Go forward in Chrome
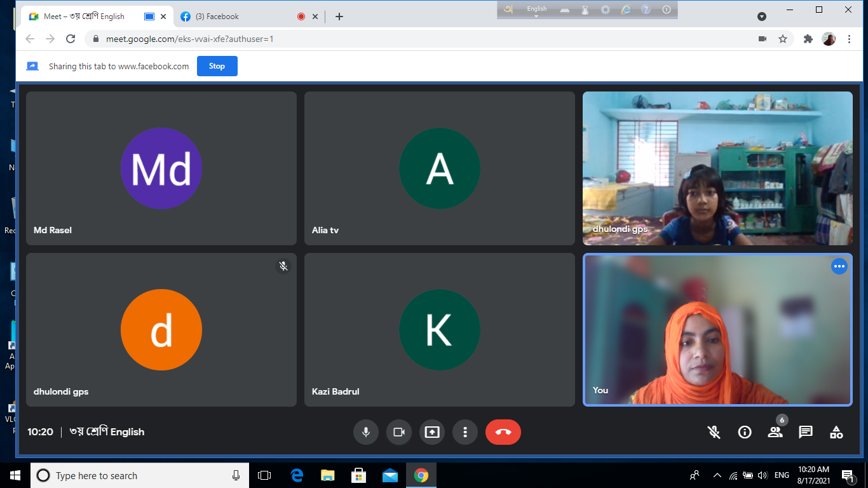Viewport: 868px width, 488px height. [x=50, y=39]
